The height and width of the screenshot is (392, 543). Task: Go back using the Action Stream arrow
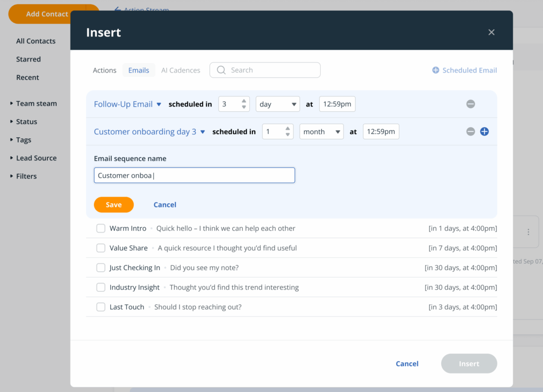118,10
